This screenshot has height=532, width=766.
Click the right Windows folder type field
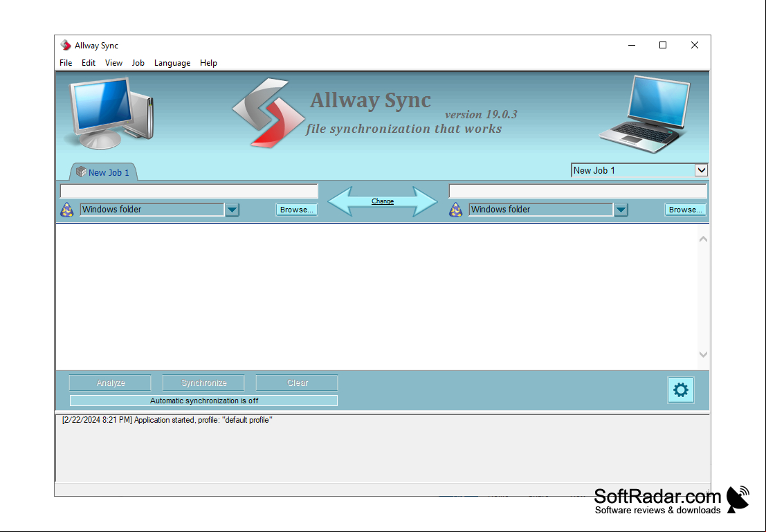pos(541,210)
